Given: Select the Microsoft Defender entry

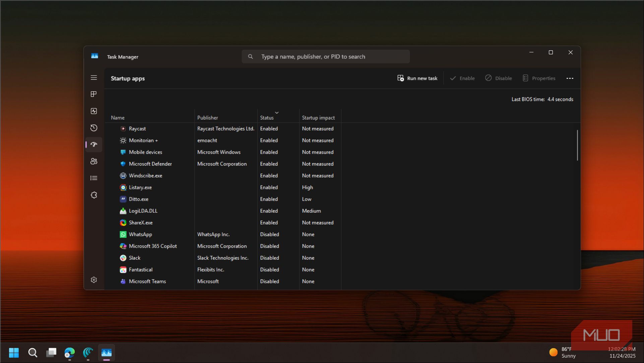Looking at the screenshot, I should tap(223, 164).
